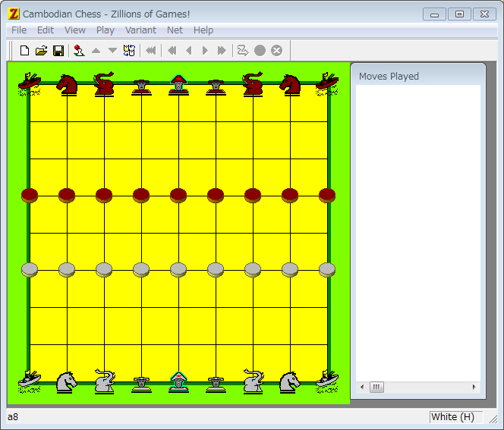
Task: Select the red king at top center
Action: [178, 85]
